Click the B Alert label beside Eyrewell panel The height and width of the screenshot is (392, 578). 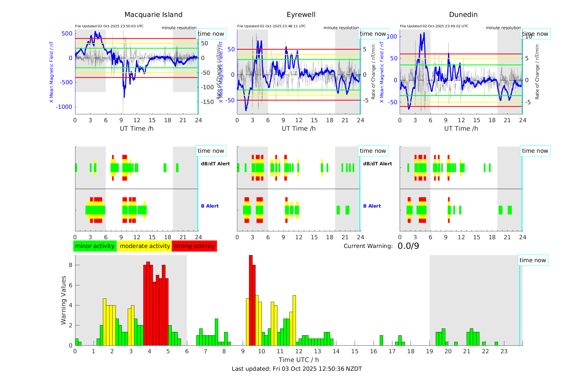click(x=372, y=206)
